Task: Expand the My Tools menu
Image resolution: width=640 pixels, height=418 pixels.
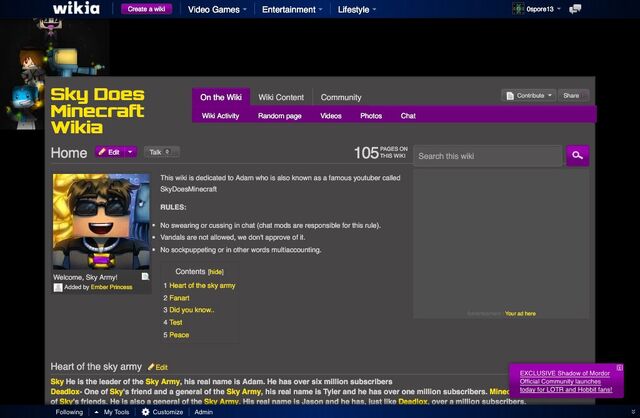Action: coord(112,412)
